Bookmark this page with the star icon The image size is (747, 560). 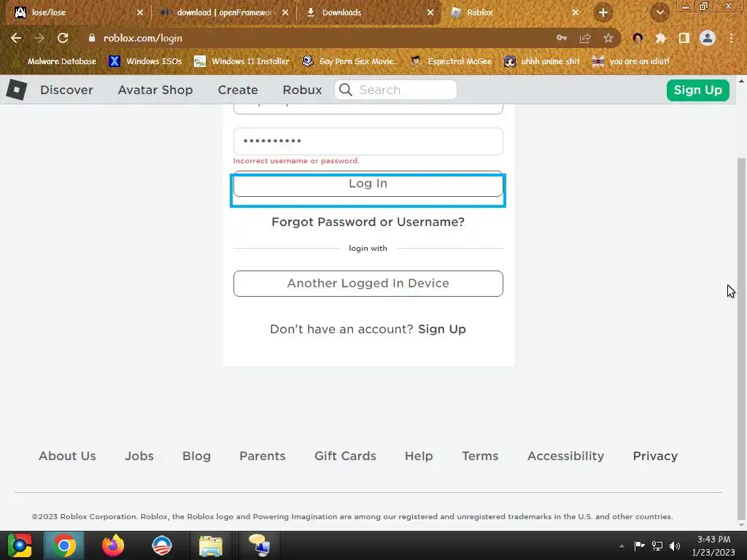608,38
